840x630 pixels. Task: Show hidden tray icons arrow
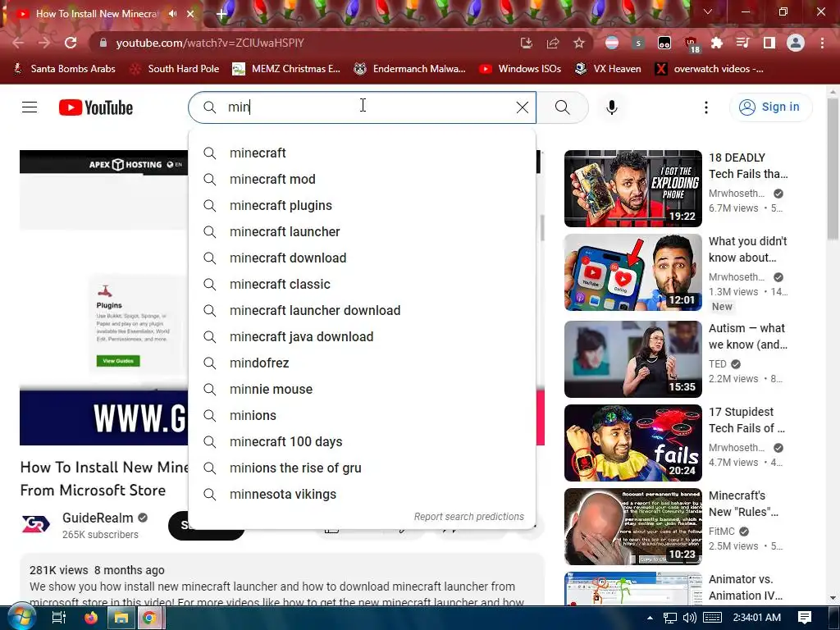tap(650, 618)
